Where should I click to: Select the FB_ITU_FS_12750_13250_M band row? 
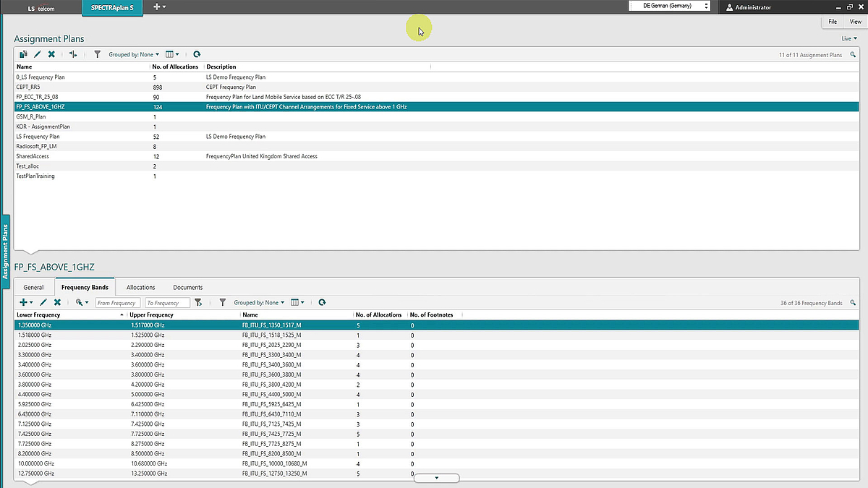click(436, 474)
